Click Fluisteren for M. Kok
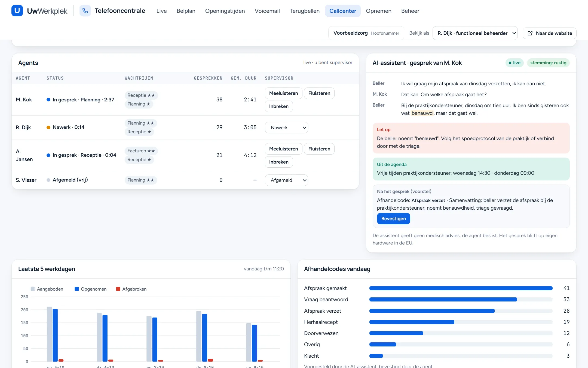Screen dimensions: 588x368 point(319,93)
